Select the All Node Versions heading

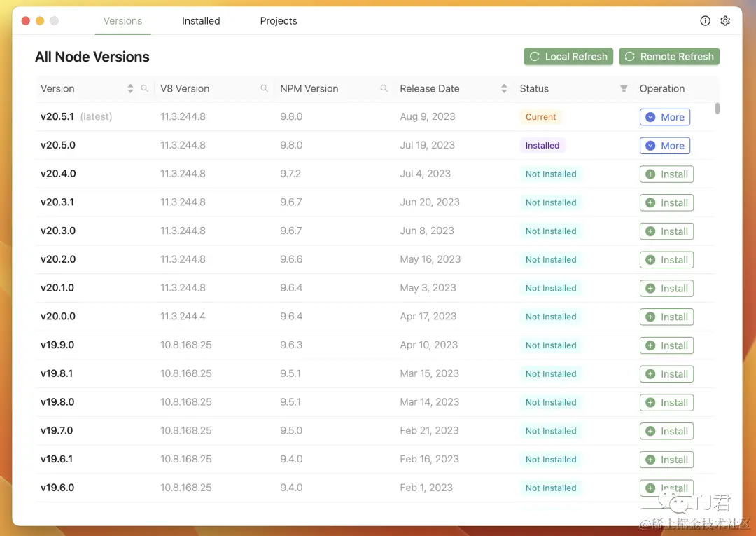(92, 57)
